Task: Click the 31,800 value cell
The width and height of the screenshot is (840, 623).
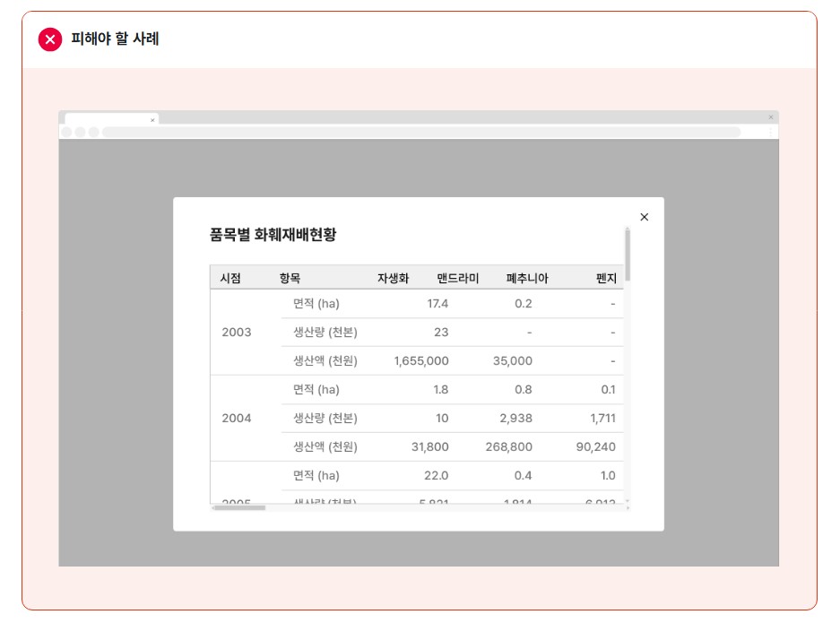Action: click(x=430, y=446)
